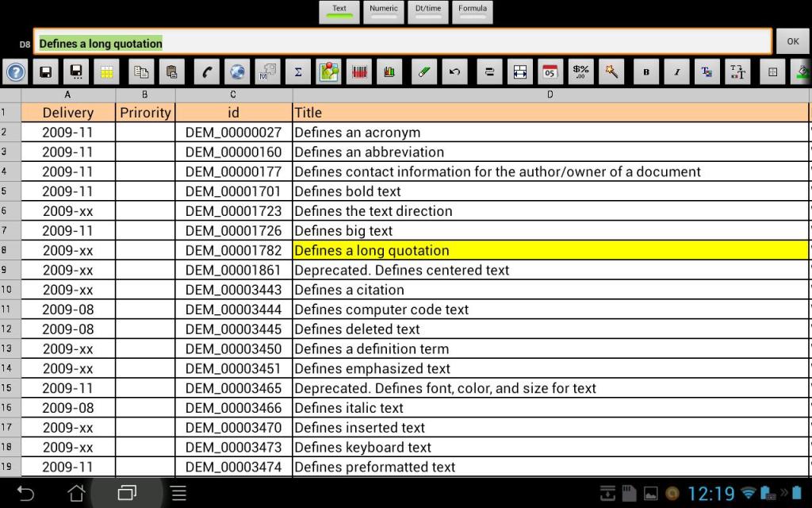Click the OK button beside the edit field
Screen dimensions: 812x508
[793, 41]
